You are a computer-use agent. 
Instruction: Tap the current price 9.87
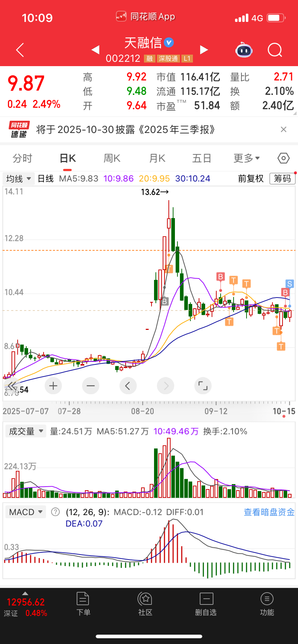pyautogui.click(x=26, y=83)
